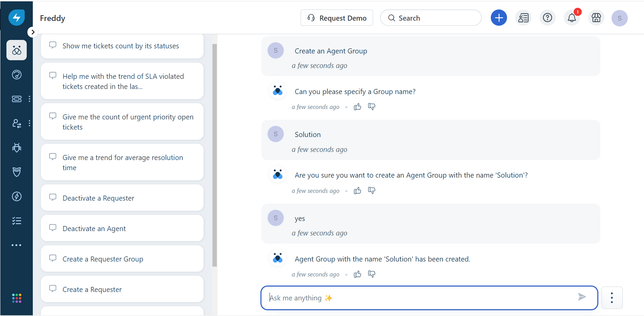This screenshot has height=316, width=644.
Task: Click the 'Can you please specify a Group name?' text
Action: [x=355, y=92]
